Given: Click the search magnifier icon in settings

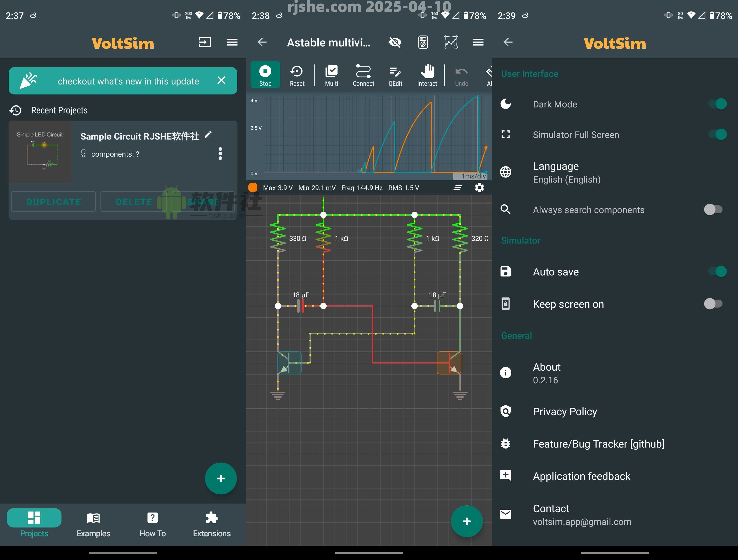Looking at the screenshot, I should [x=505, y=209].
